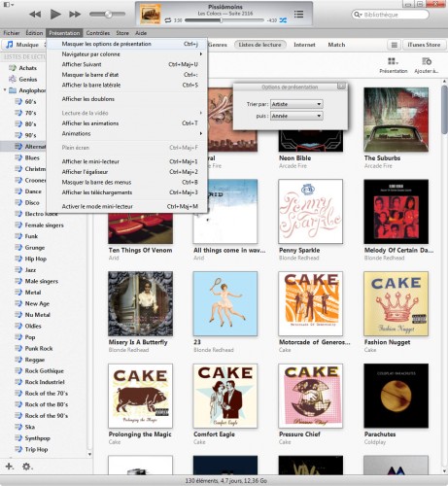Select Afficher Suivant menu entry

pos(126,64)
